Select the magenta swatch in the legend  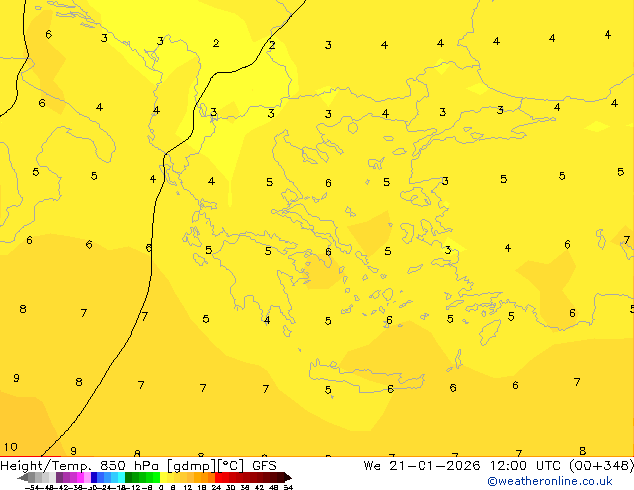click(80, 477)
